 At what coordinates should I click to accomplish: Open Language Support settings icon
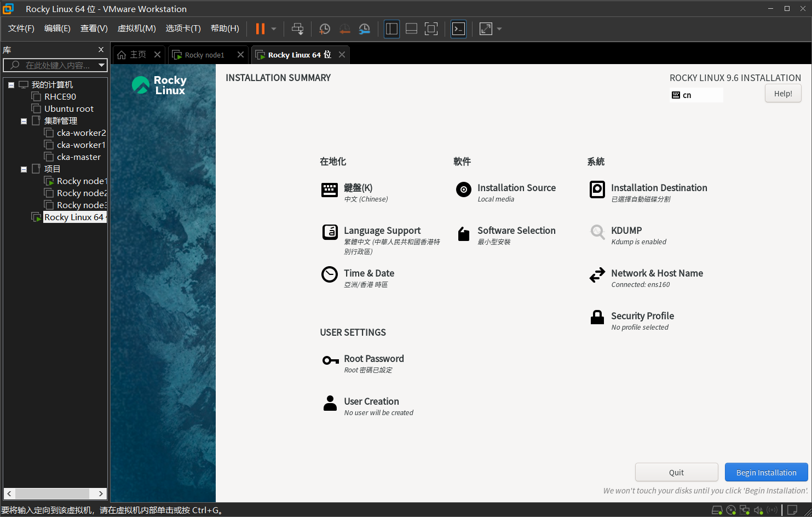tap(330, 232)
